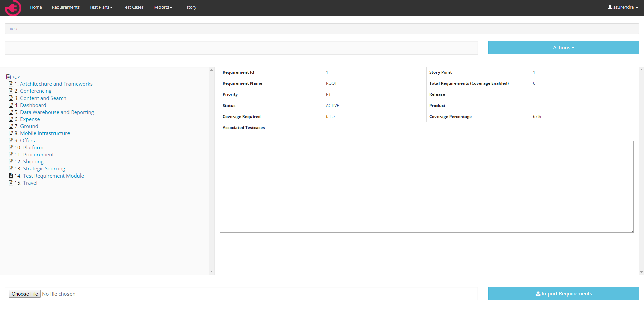Click the Choose File button
The height and width of the screenshot is (309, 644).
tap(25, 294)
